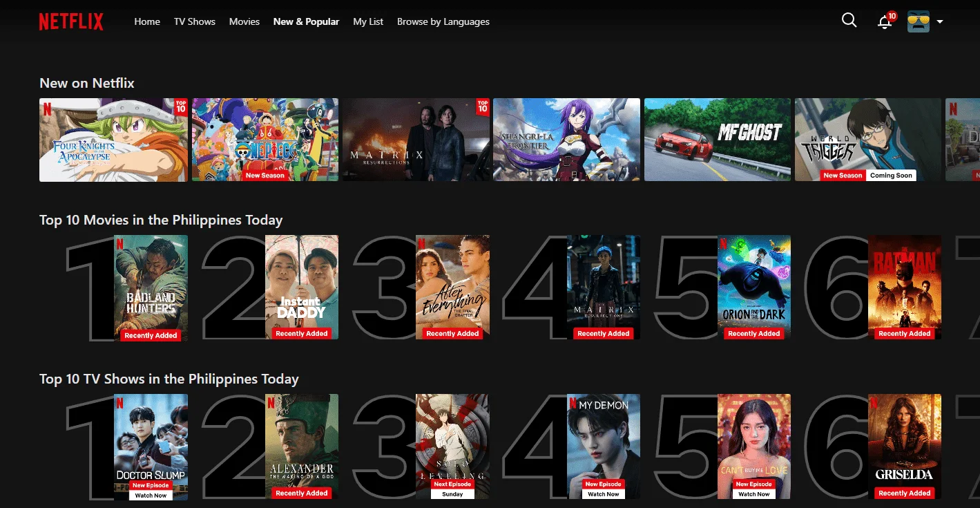Open Doctor Slump show poster
This screenshot has width=980, height=508.
(x=151, y=446)
